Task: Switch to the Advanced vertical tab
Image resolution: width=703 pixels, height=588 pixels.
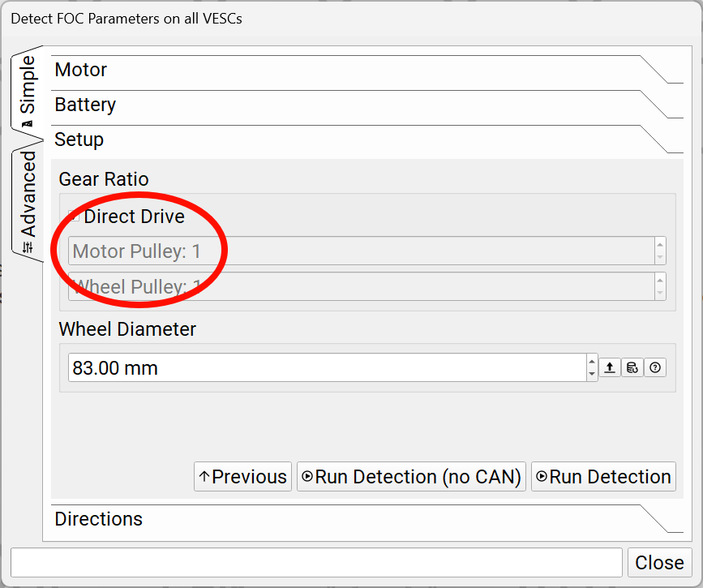Action: (x=28, y=201)
